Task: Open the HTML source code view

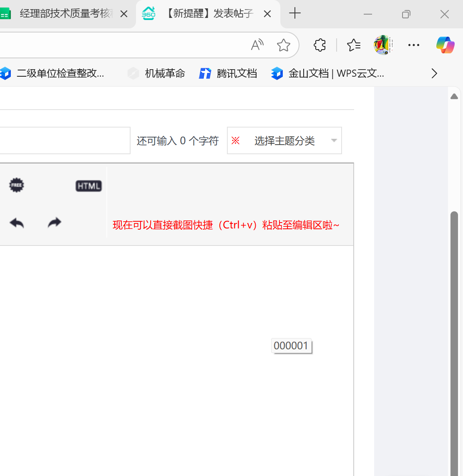Action: [88, 185]
